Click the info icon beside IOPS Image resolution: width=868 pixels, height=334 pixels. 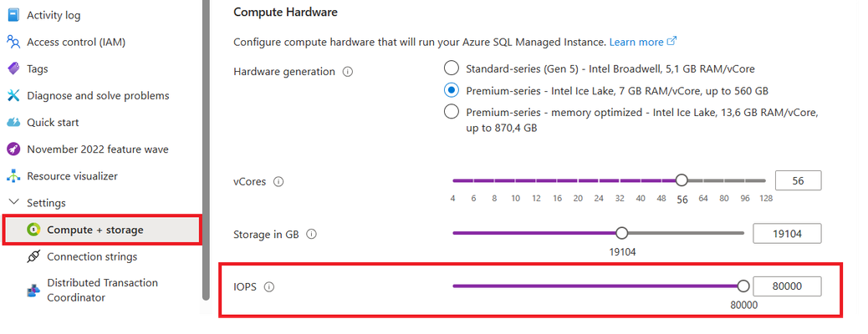[x=269, y=287]
